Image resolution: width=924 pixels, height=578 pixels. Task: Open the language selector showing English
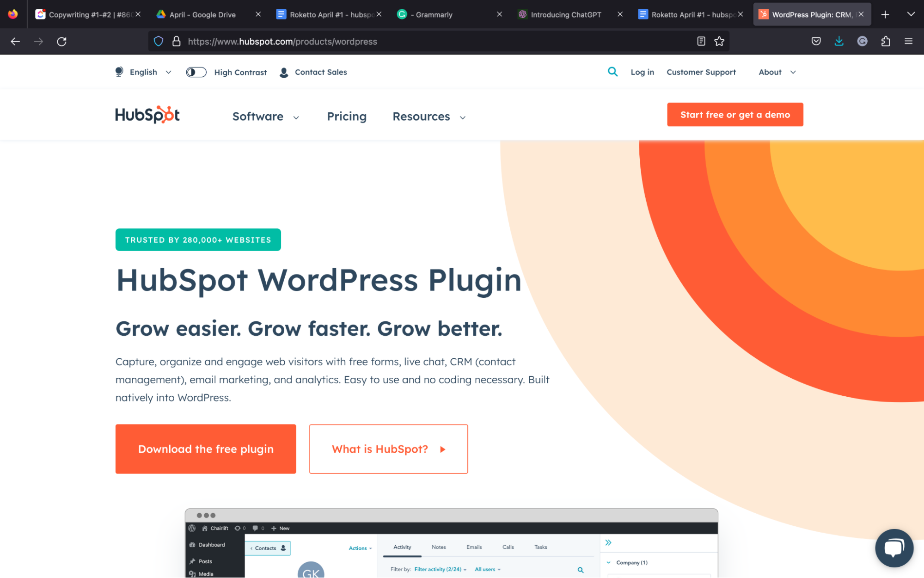pos(143,72)
